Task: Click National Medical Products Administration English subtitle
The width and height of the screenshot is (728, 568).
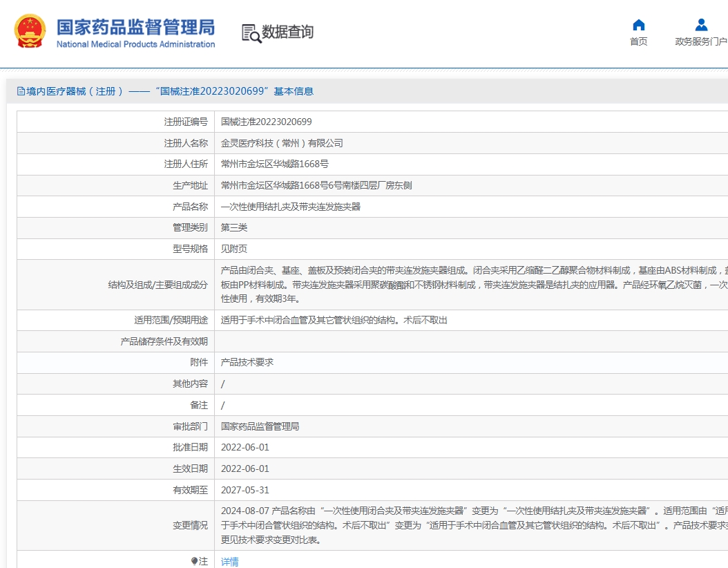Action: point(135,44)
